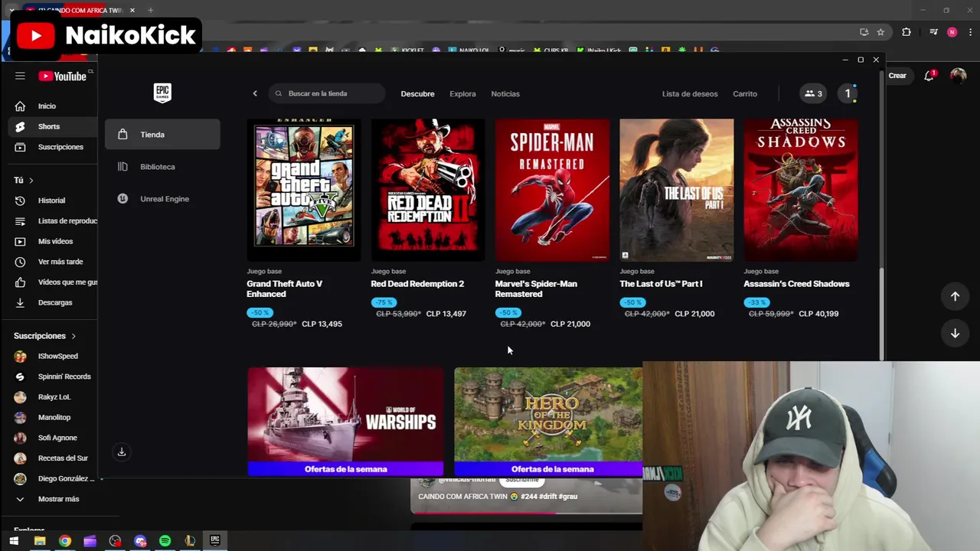Go to the next Short with the down arrow
This screenshot has width=980, height=551.
[x=955, y=333]
